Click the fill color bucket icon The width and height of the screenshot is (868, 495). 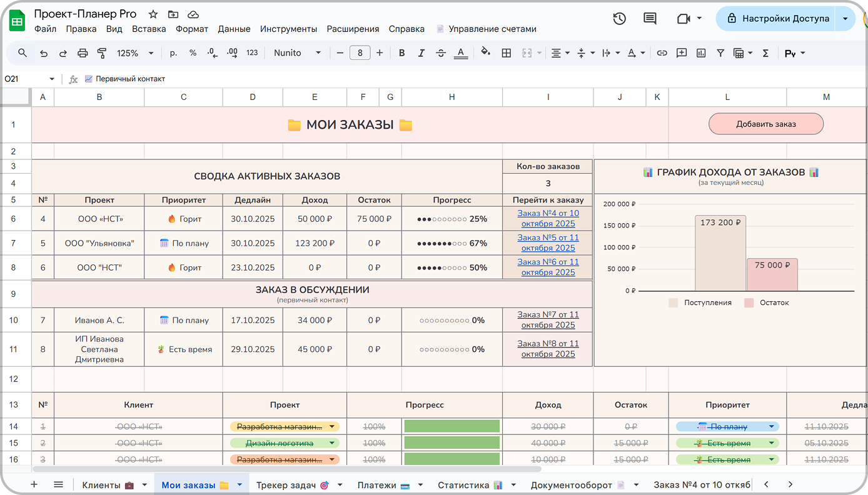[x=485, y=53]
